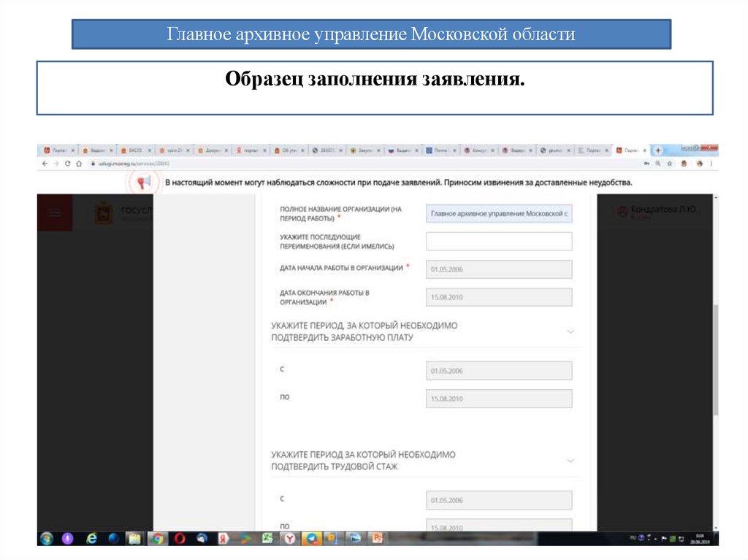The image size is (748, 560).
Task: Click salary period 'С' date field
Action: click(499, 371)
